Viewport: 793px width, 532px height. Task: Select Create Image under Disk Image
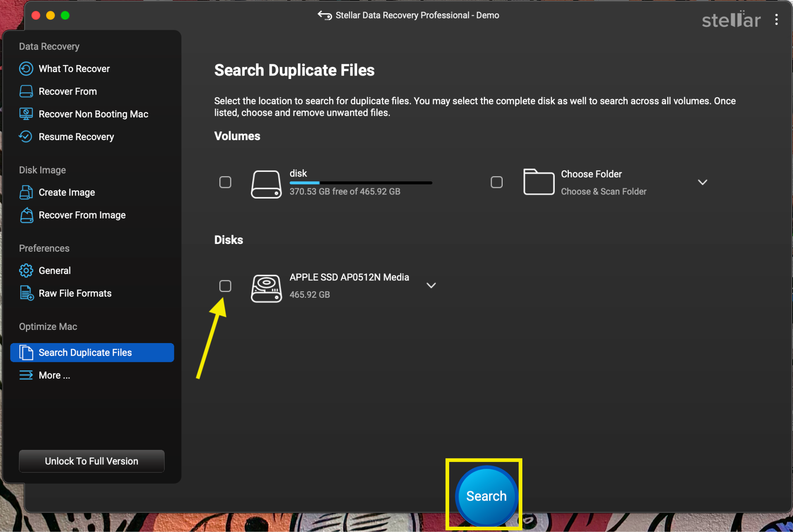(x=66, y=192)
